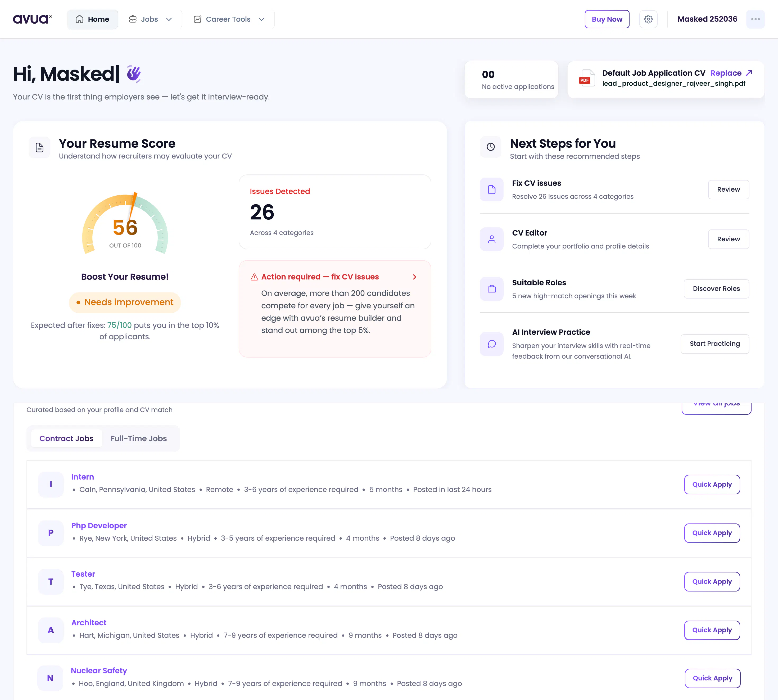Click the waving hand emoji
778x700 pixels.
pyautogui.click(x=134, y=74)
